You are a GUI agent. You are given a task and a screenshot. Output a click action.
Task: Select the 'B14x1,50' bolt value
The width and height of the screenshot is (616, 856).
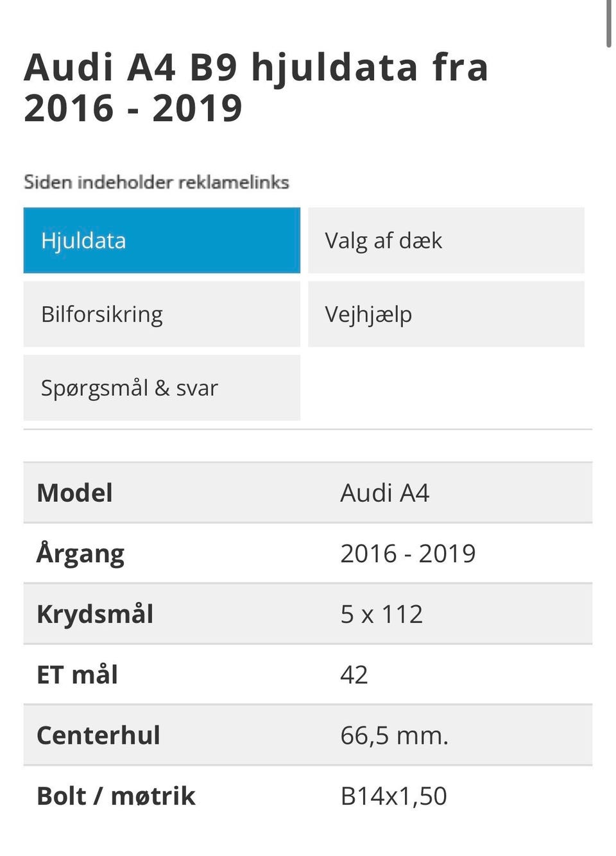tap(393, 796)
